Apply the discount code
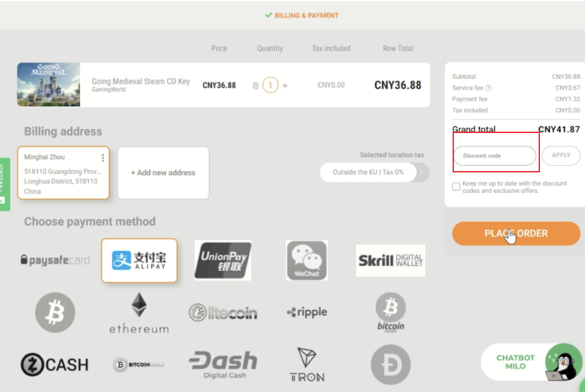Image resolution: width=585 pixels, height=392 pixels. click(561, 155)
